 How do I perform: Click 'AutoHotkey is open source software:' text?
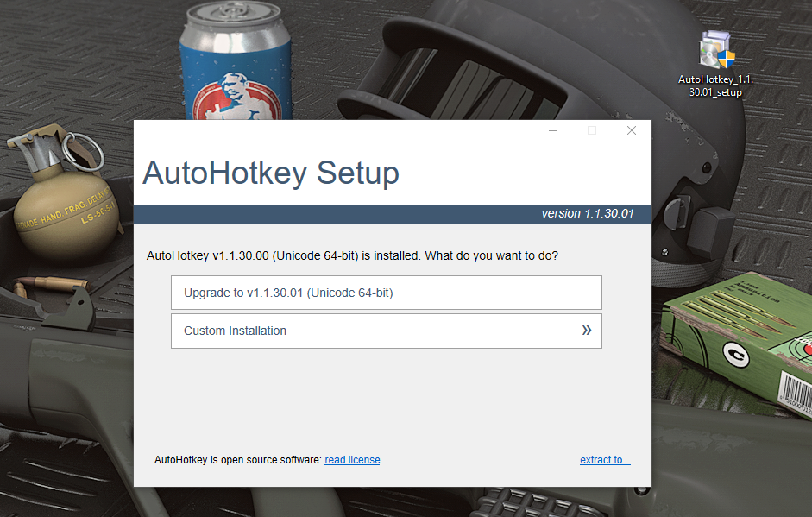pyautogui.click(x=237, y=460)
